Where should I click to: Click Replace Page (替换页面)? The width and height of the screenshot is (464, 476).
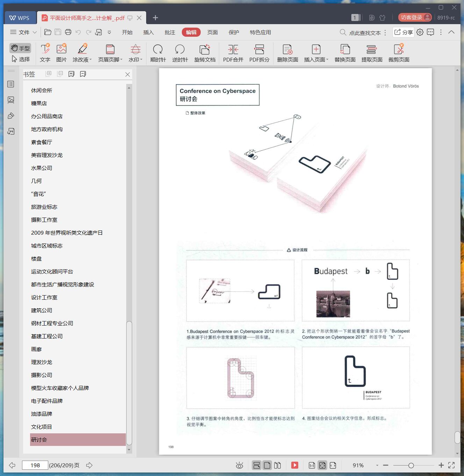pos(345,53)
